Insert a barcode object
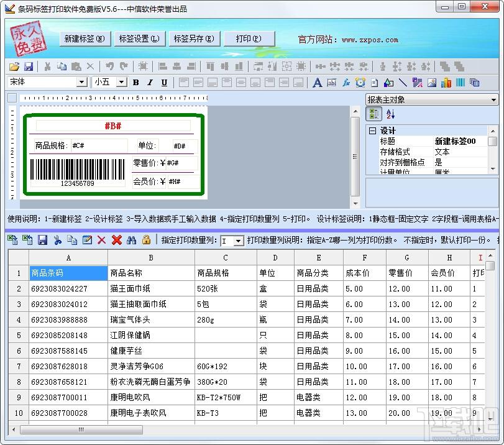Image resolution: width=504 pixels, height=445 pixels. 460,83
